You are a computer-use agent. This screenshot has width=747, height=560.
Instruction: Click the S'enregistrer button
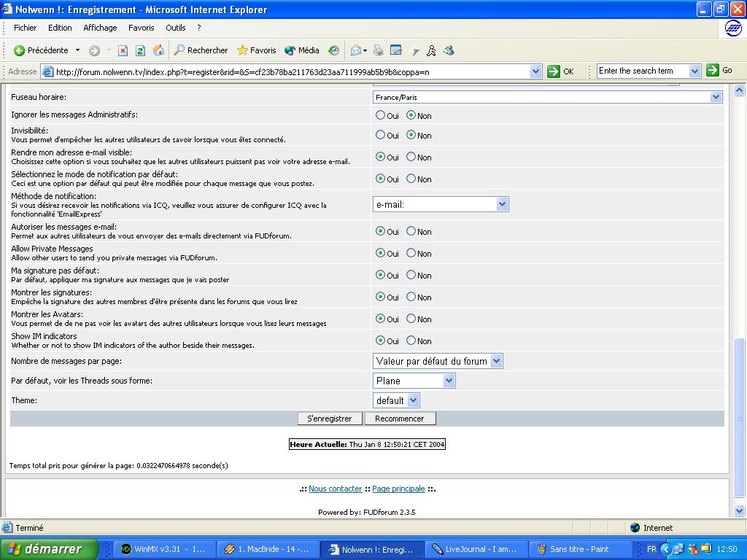coord(330,419)
